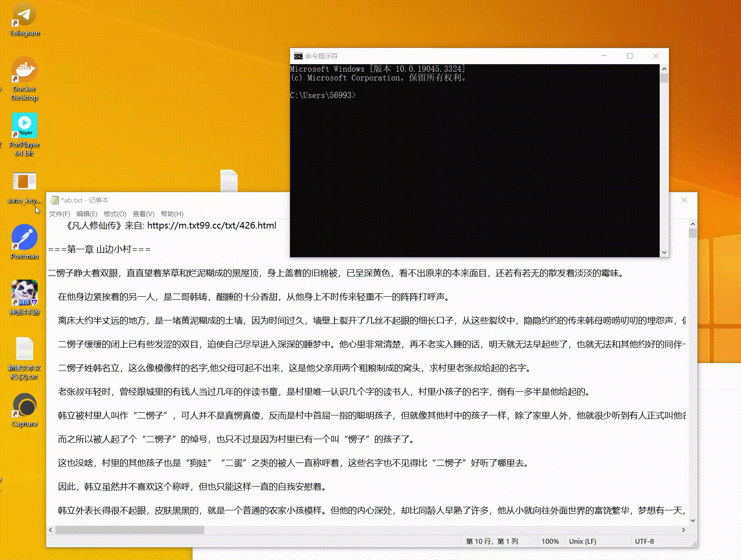Open the 编辑(E) menu in Notepad
The width and height of the screenshot is (741, 560).
pyautogui.click(x=87, y=214)
